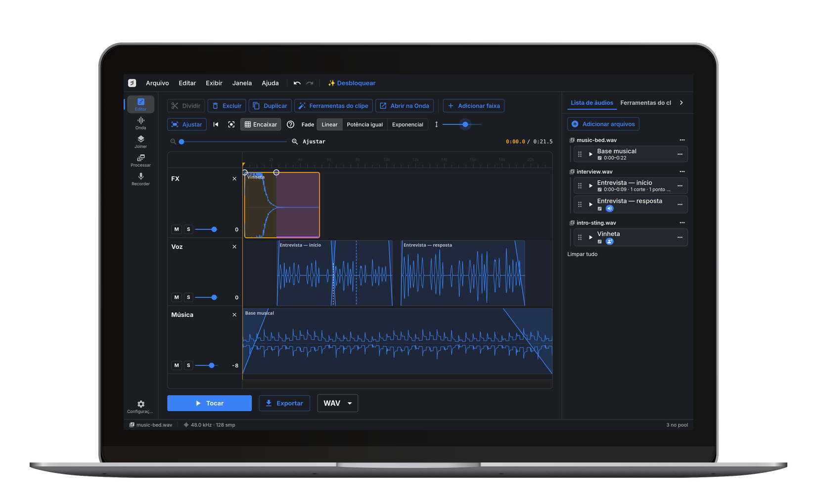This screenshot has width=817, height=504.
Task: Click the Exportar button
Action: 284,403
